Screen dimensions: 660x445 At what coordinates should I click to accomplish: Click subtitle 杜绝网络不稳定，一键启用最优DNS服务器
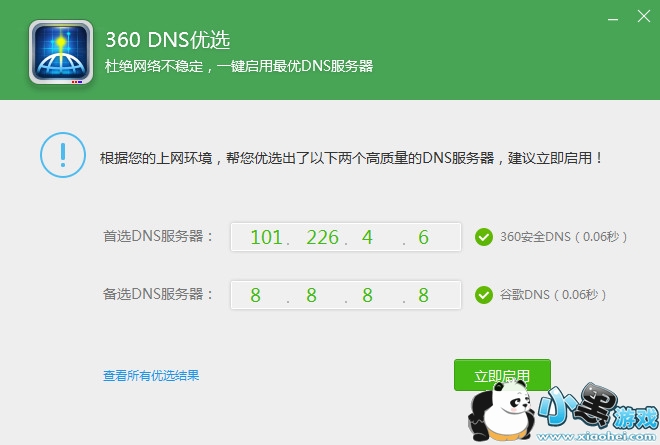tap(239, 66)
